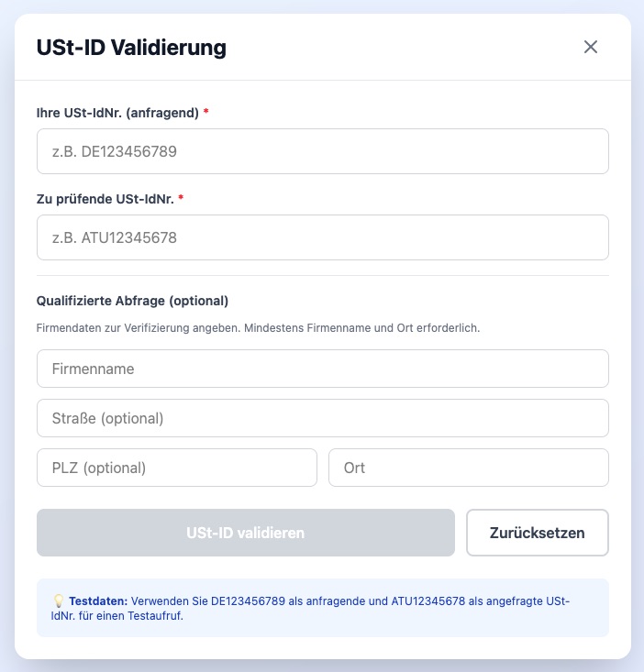Focus the Ihre USt-IdNr. (anfragend) input
The image size is (644, 672).
322,151
